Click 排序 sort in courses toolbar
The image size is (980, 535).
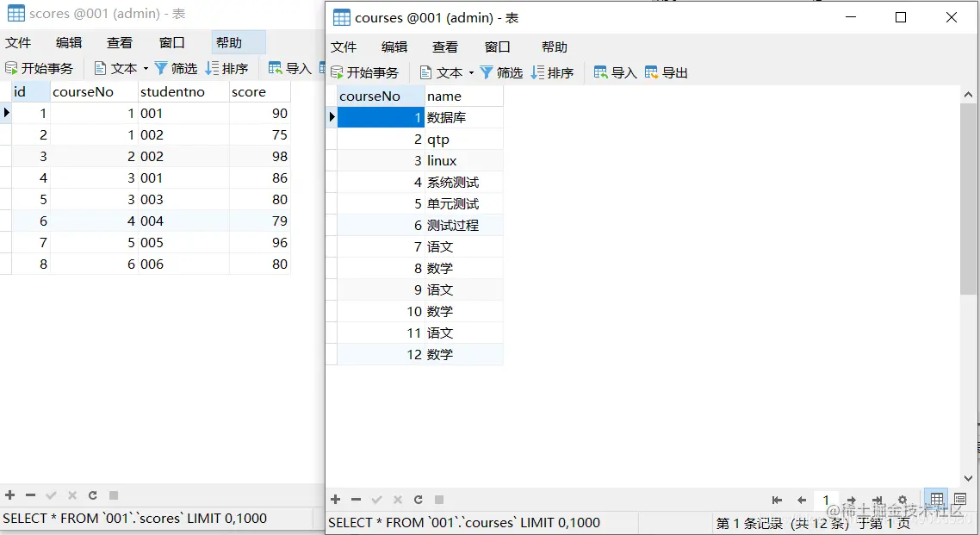pyautogui.click(x=552, y=72)
